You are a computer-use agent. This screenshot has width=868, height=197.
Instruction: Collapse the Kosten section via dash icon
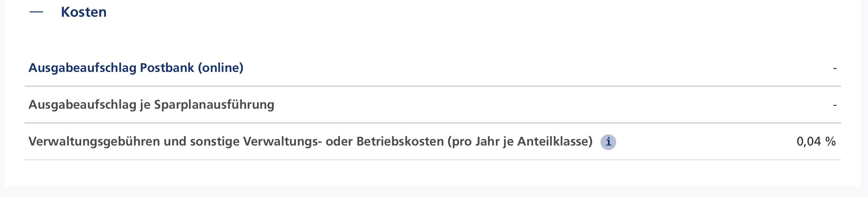(37, 12)
